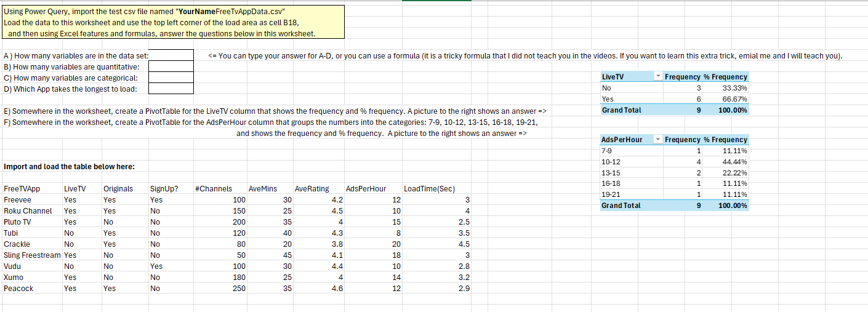Select Vudu's Yes value in SignUp? column
Image resolution: width=868 pixels, height=312 pixels.
tap(171, 266)
